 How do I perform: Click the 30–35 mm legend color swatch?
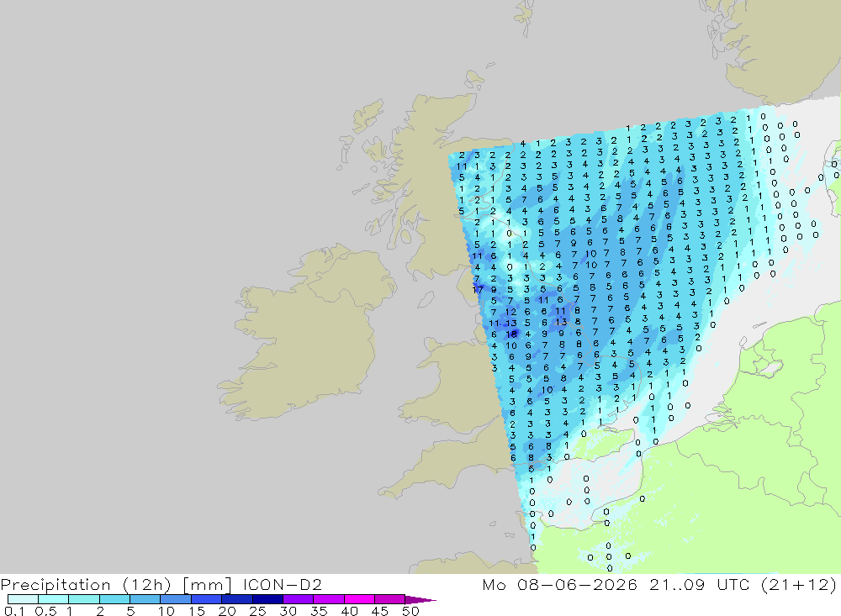point(298,599)
